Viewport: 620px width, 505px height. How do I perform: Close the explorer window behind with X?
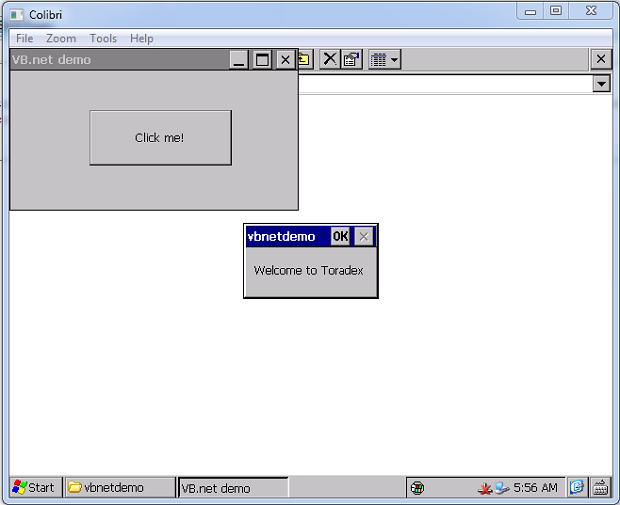(x=601, y=59)
